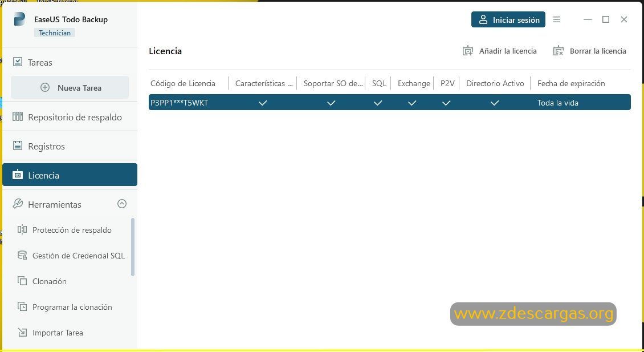Click the EaseUS Todo Backup logo icon

point(19,19)
